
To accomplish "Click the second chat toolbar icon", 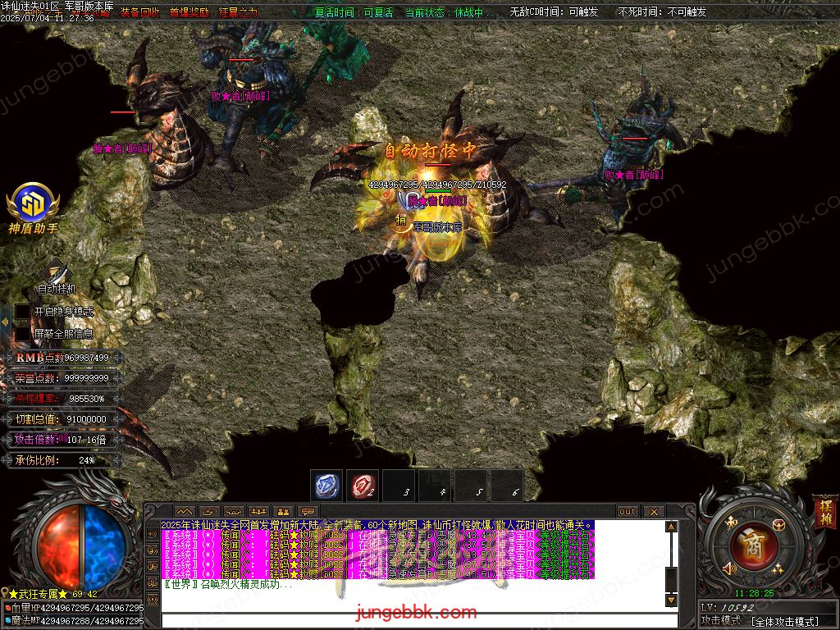I will pos(209,512).
